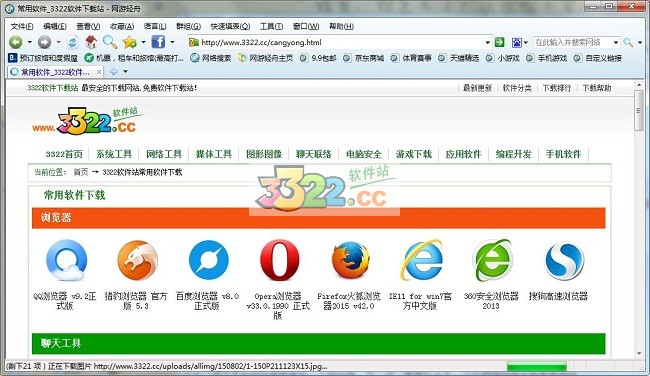Viewport: 650px width, 376px height.
Task: Open the Firefox fox globe icon
Action: 351,260
